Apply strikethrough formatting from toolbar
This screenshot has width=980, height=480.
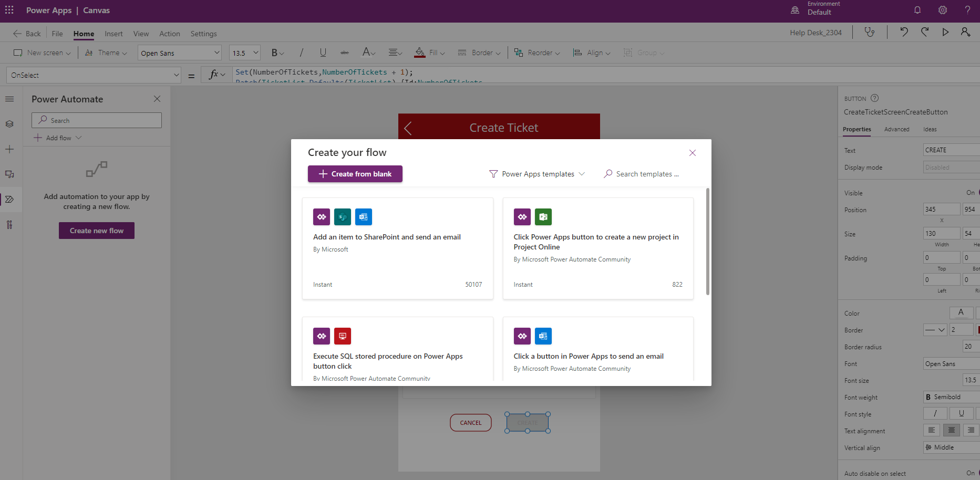click(x=344, y=52)
